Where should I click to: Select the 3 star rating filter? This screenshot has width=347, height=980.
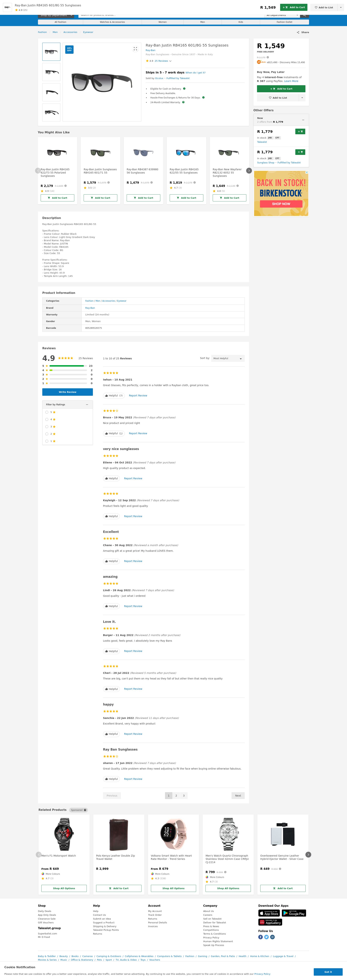click(47, 426)
